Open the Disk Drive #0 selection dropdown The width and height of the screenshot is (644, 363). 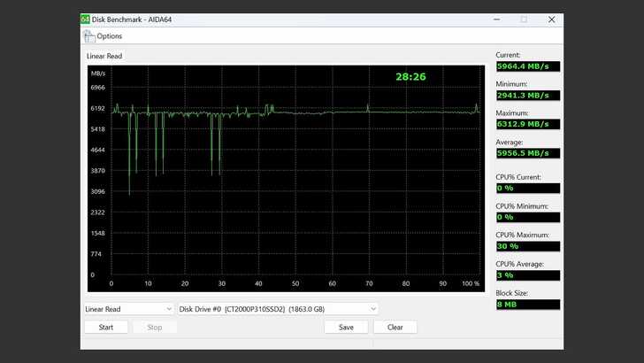coord(278,309)
